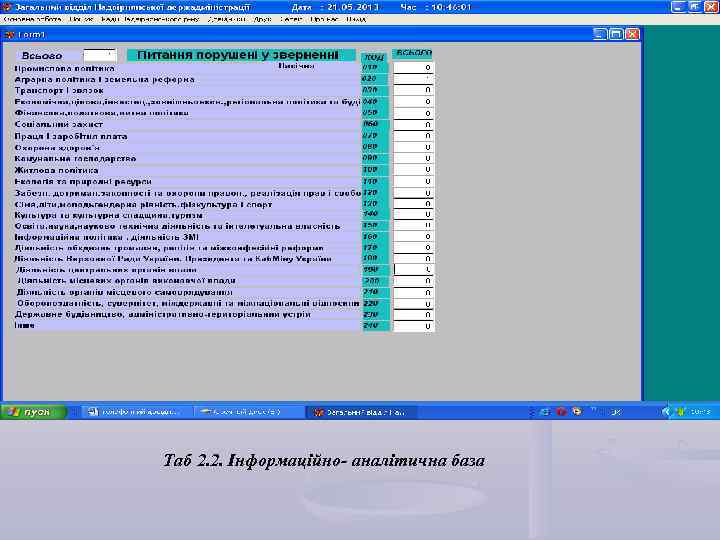Select the Промислова політика label

(x=64, y=68)
